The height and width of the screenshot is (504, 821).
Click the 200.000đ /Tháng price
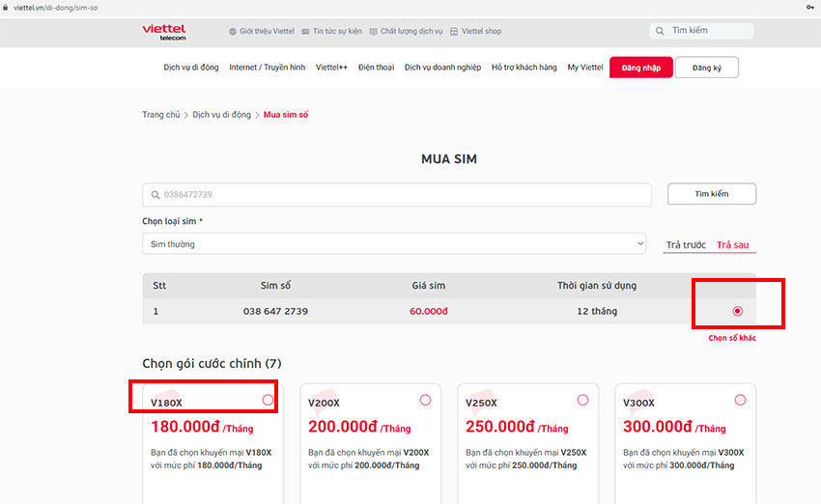coord(359,427)
